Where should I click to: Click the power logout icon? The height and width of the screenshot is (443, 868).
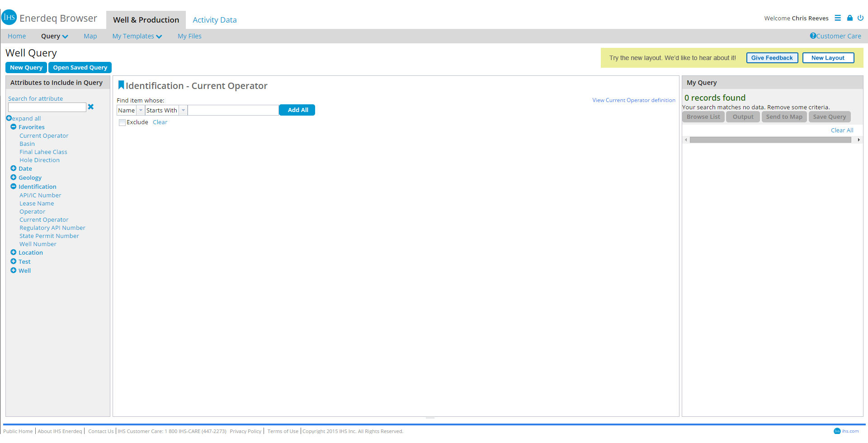click(x=860, y=18)
